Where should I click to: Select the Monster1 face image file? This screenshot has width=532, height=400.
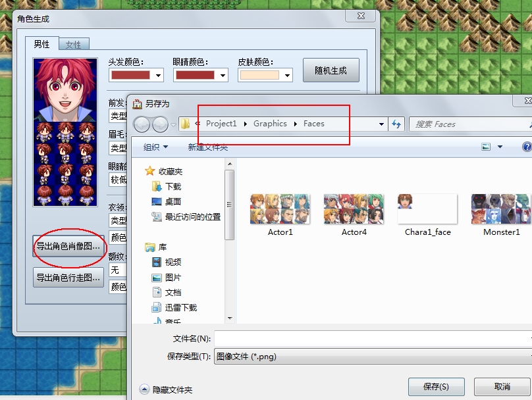[x=501, y=215]
